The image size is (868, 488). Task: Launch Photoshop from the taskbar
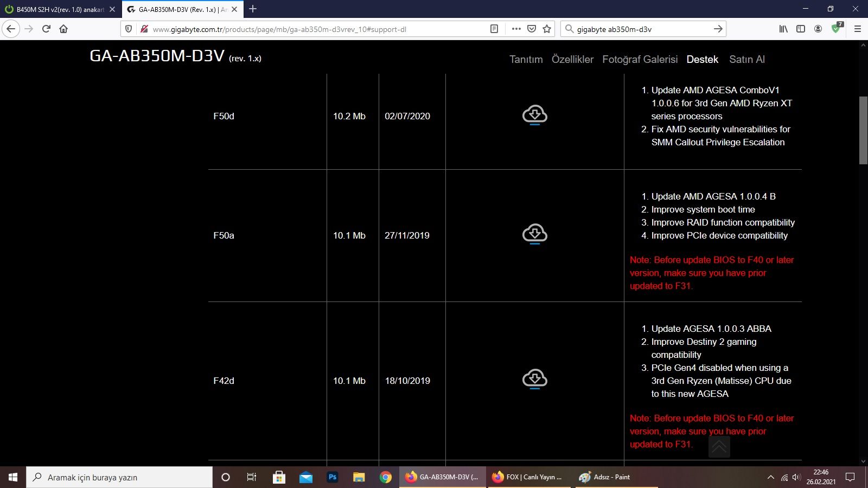click(x=333, y=477)
